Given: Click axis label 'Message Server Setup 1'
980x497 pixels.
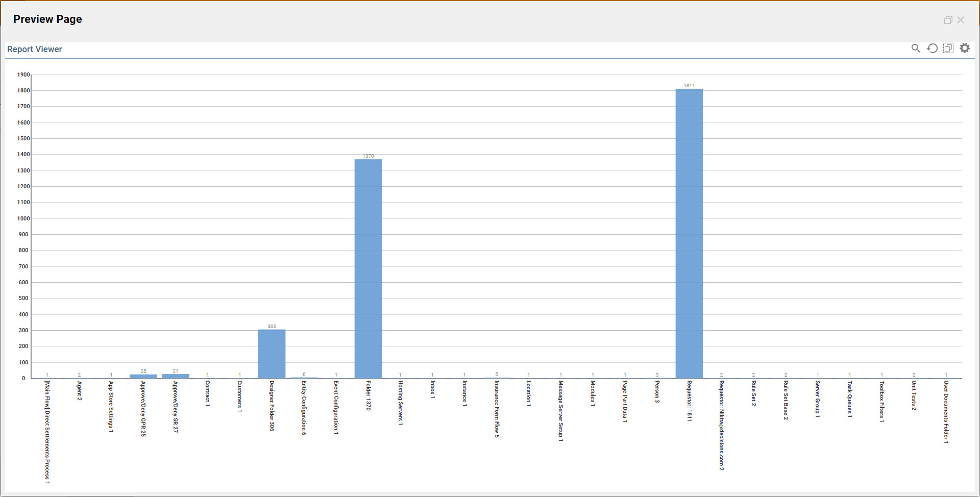Looking at the screenshot, I should (x=561, y=411).
